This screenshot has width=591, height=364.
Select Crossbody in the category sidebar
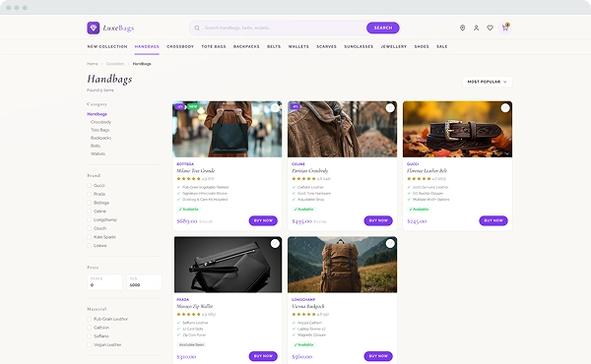[100, 122]
